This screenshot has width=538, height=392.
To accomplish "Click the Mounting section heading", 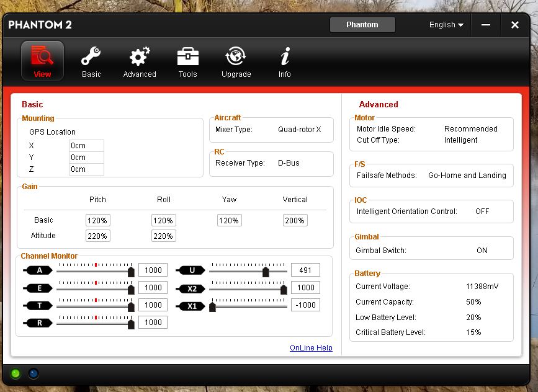I will (x=38, y=118).
